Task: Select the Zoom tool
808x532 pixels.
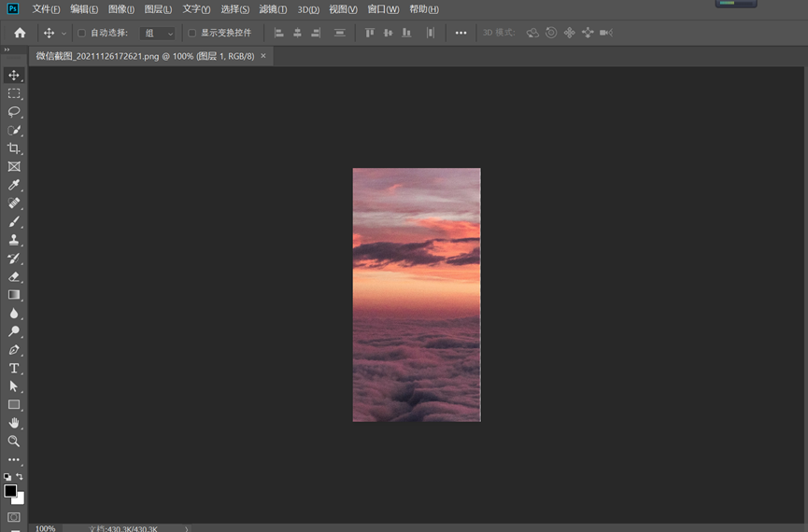Action: pyautogui.click(x=14, y=441)
